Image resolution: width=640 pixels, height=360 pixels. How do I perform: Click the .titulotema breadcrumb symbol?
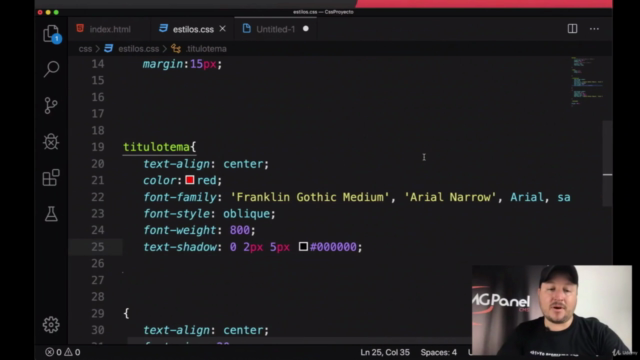[x=206, y=49]
